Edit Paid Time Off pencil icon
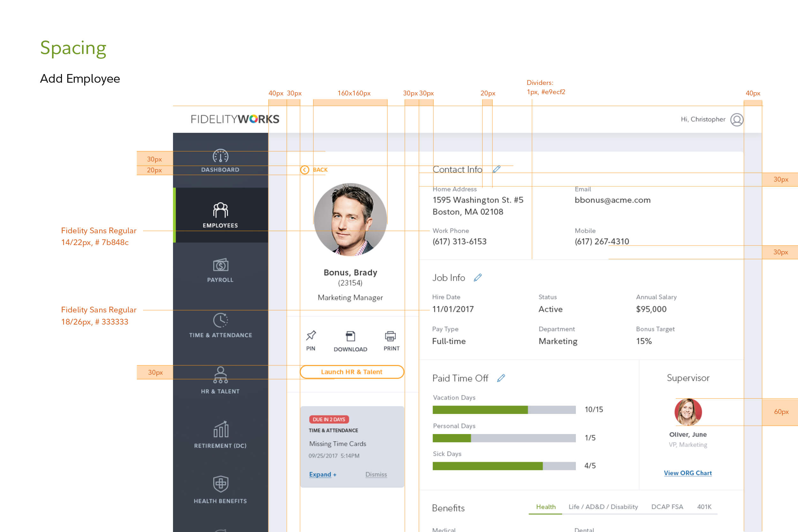The height and width of the screenshot is (532, 798). tap(501, 378)
